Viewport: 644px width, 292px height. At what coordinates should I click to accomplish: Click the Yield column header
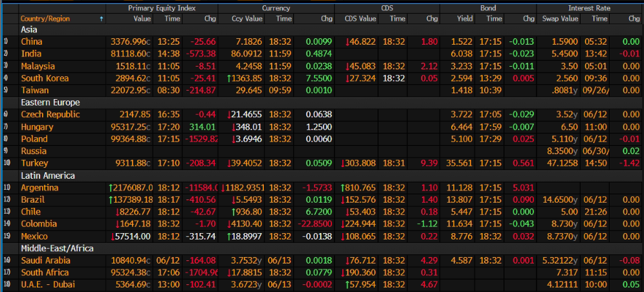point(465,19)
